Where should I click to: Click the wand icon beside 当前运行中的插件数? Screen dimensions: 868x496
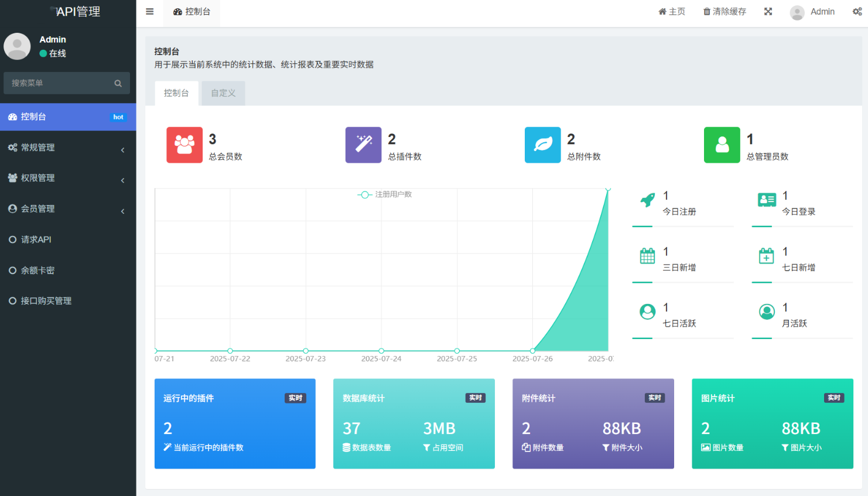[168, 447]
